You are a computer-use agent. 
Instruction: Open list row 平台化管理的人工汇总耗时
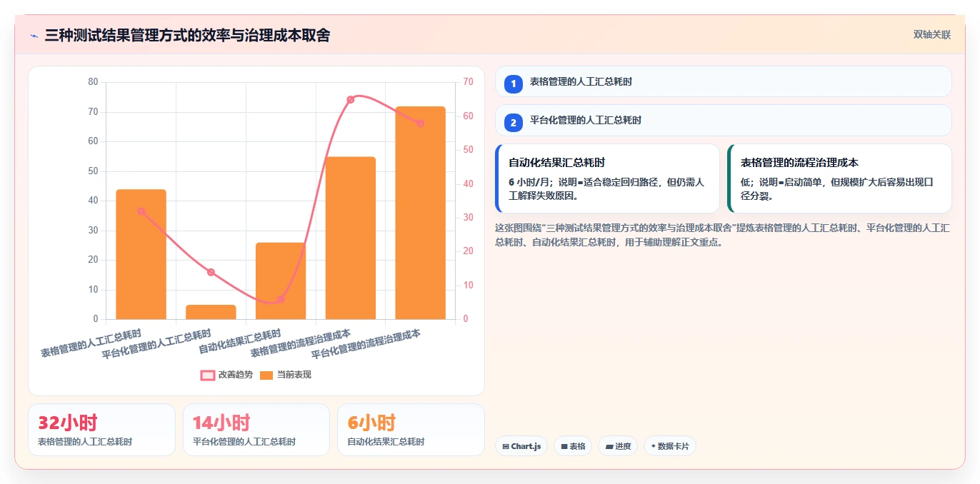(723, 120)
